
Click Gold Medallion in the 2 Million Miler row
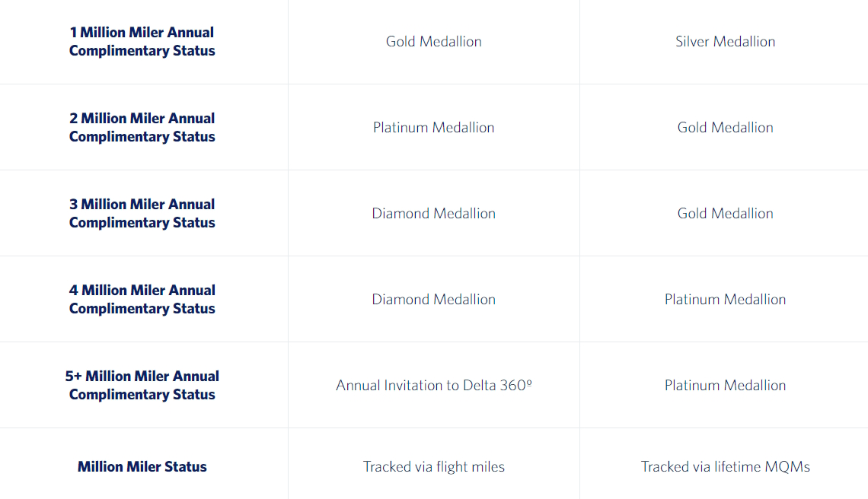click(725, 128)
